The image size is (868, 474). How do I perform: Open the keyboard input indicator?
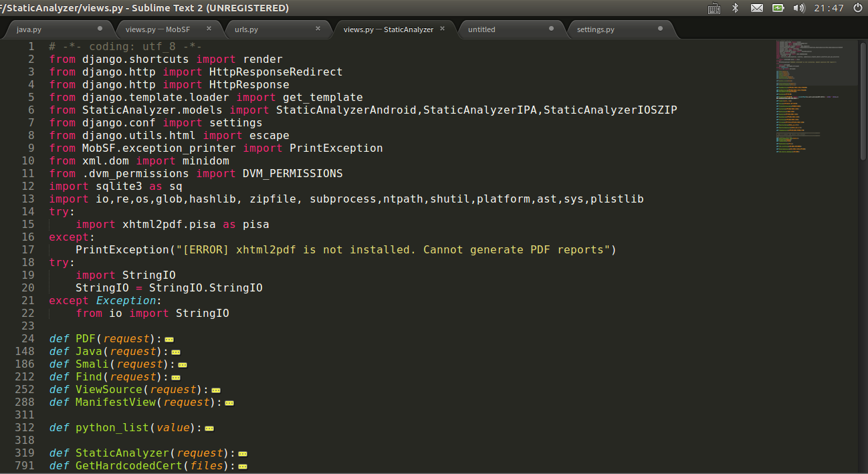pos(714,8)
